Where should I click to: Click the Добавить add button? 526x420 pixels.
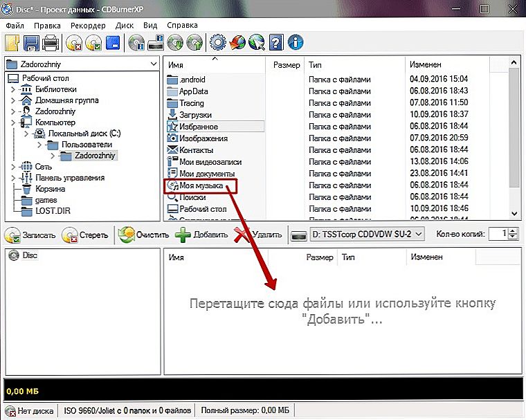[201, 235]
